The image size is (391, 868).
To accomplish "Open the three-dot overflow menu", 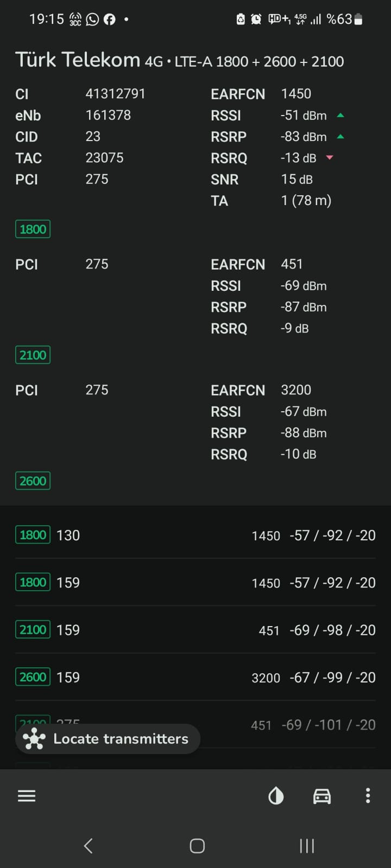I will pos(368,796).
